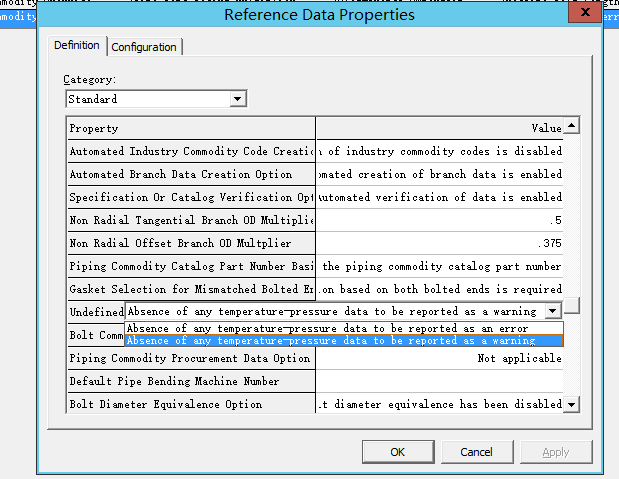Select Default Pipe Bending Machine Number property
Screen dimensions: 619x479
pos(191,381)
